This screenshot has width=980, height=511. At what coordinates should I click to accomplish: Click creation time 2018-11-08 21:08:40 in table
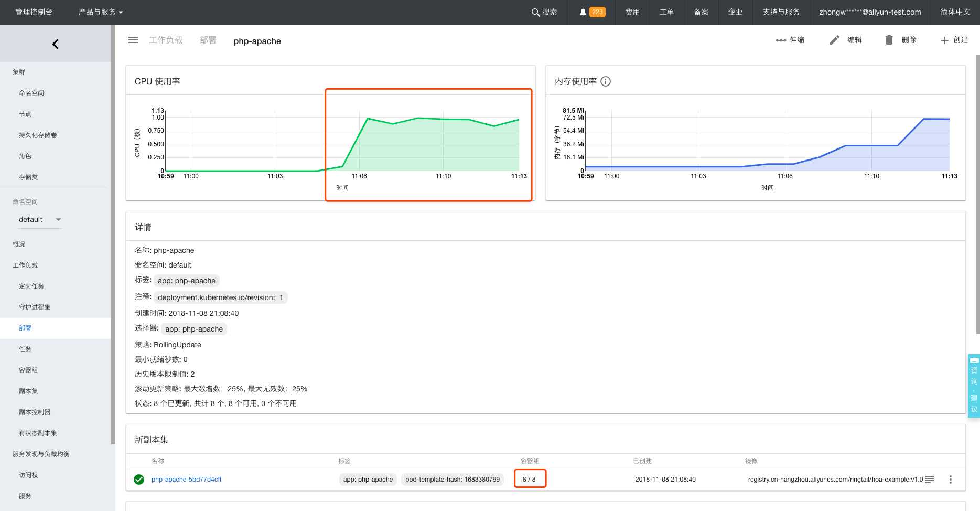665,480
